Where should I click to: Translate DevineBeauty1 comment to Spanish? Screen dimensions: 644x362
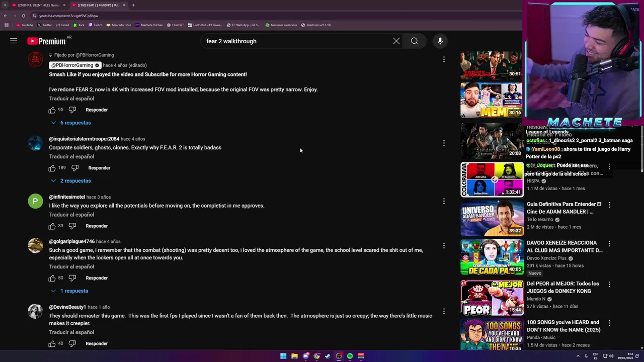click(71, 332)
